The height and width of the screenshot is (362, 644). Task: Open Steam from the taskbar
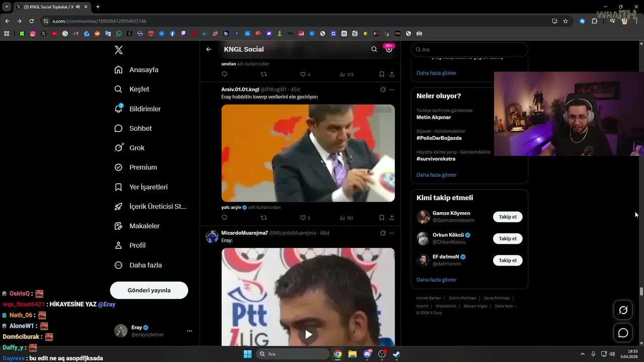tap(396, 354)
